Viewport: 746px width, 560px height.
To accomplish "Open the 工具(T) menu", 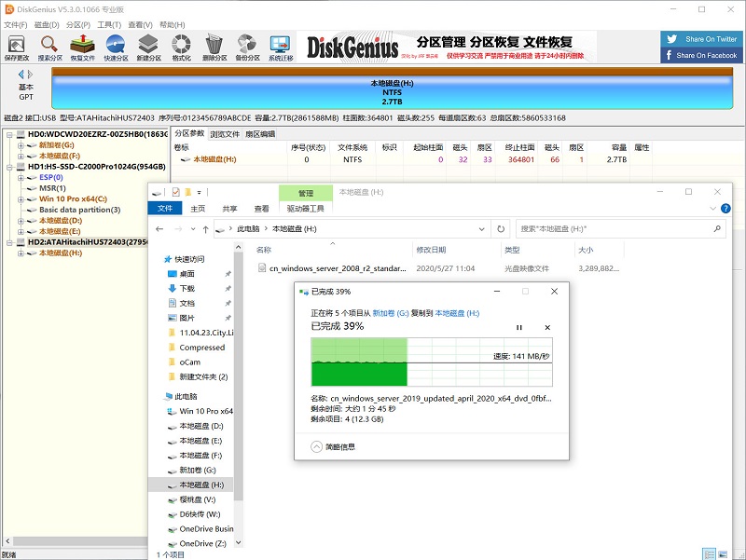I will point(109,25).
